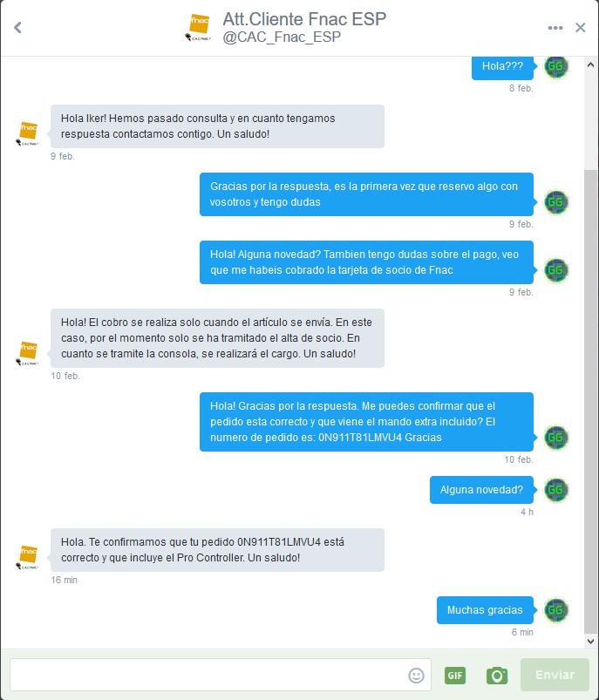This screenshot has height=700, width=599.
Task: Click GG avatar next to 'Muchas gracias'
Action: (x=555, y=610)
